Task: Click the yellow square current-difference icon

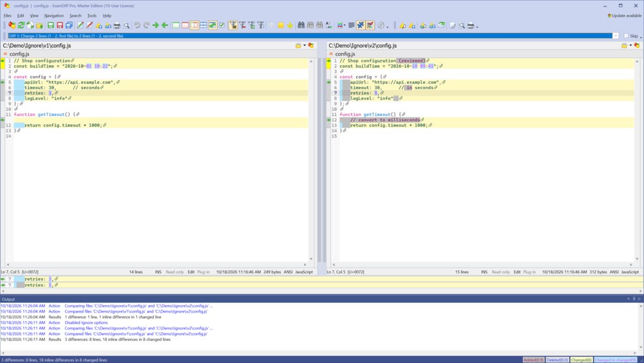Action: pos(281,26)
